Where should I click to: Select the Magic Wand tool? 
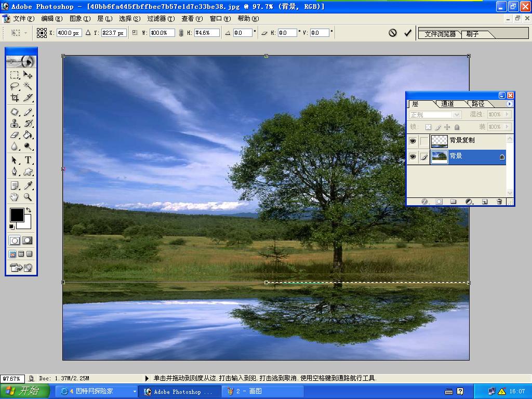pos(28,86)
